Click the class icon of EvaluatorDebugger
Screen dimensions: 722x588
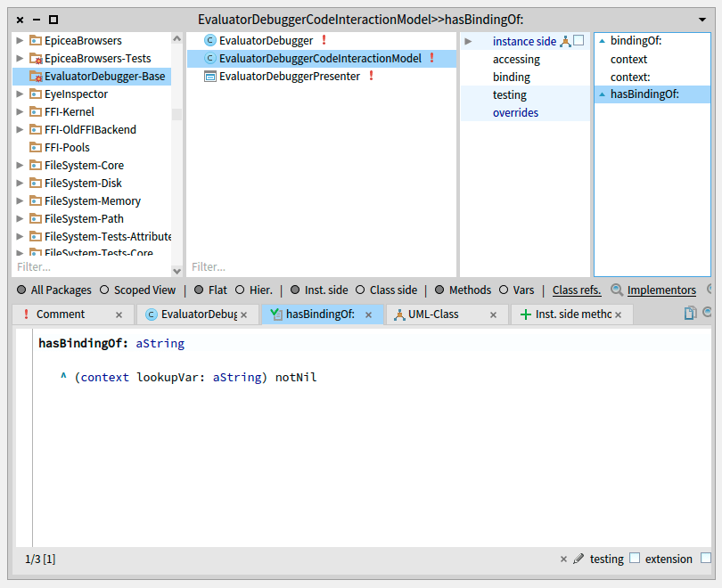point(210,41)
